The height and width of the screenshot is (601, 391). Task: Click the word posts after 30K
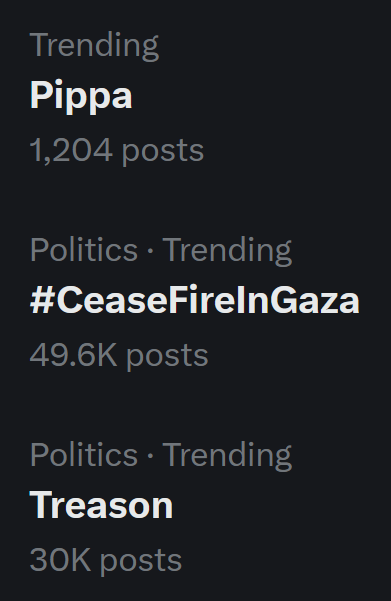click(141, 562)
